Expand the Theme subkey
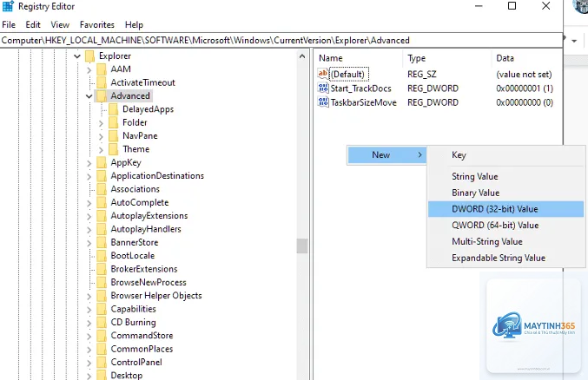 coord(101,149)
